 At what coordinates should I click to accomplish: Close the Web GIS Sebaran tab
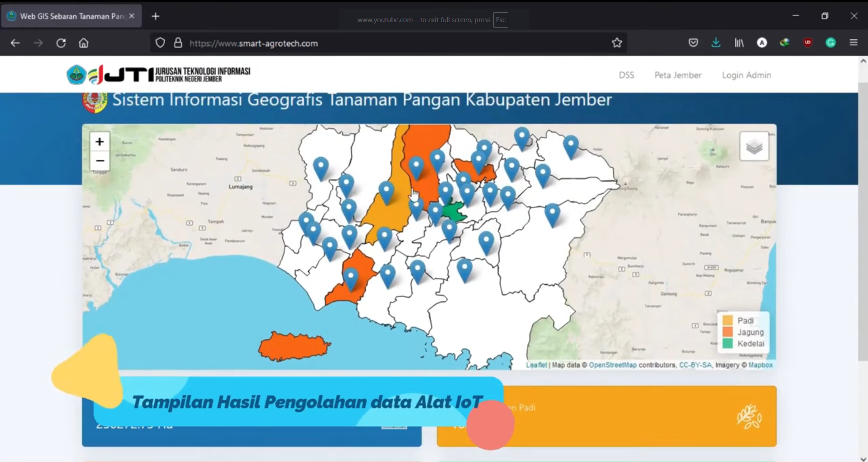pos(132,16)
